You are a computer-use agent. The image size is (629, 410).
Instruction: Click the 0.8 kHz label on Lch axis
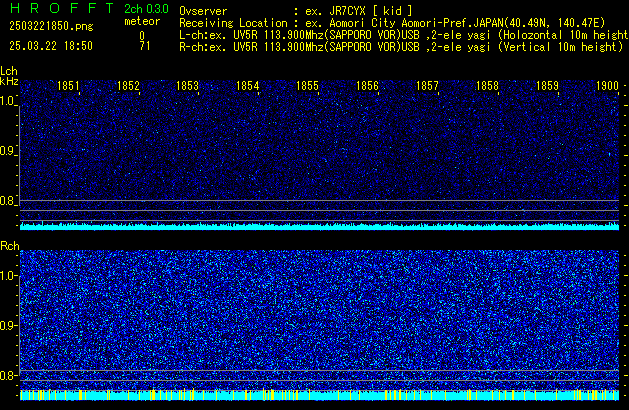click(x=7, y=201)
